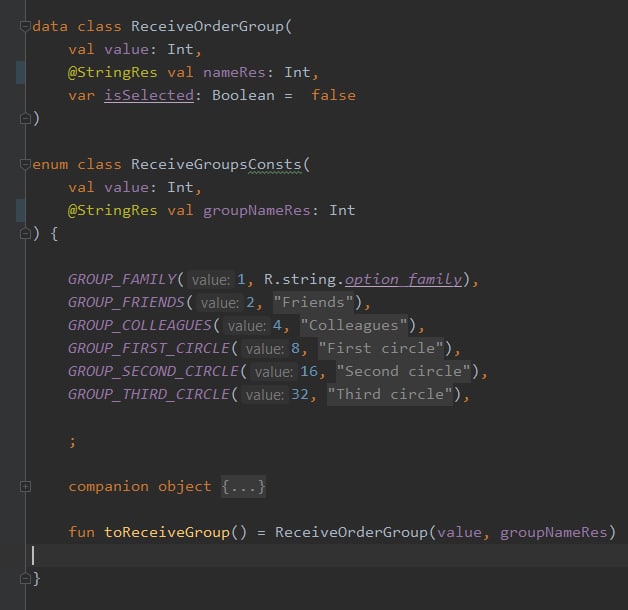Click the change marker beside the groupNameRes line
The image size is (628, 610).
[20, 211]
